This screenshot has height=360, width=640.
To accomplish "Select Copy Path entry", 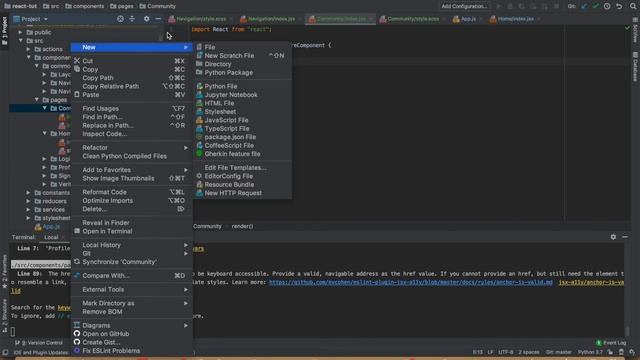I will point(98,78).
